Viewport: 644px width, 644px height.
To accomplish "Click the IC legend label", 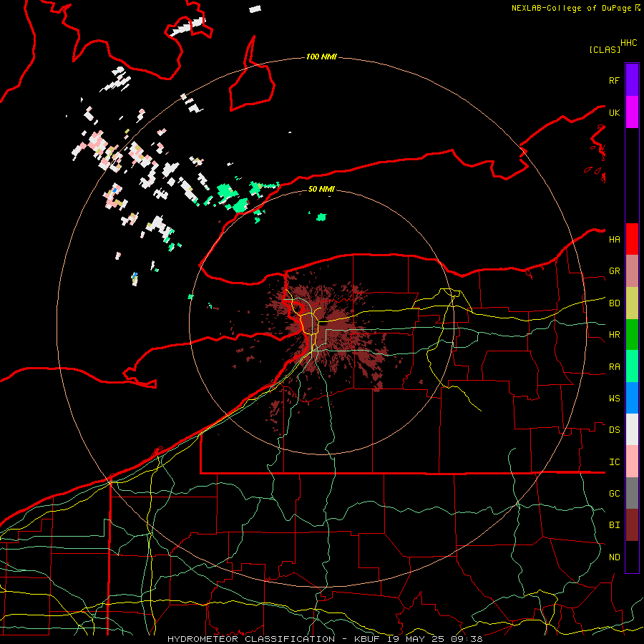I will point(614,462).
